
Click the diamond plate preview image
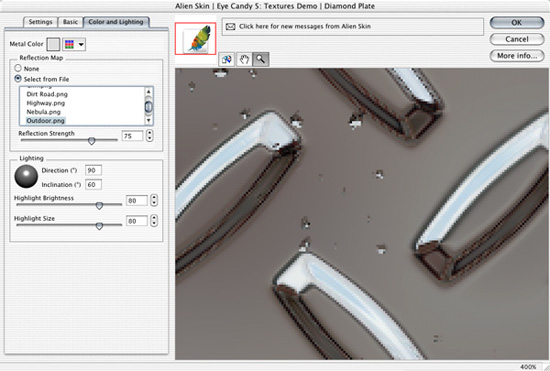(362, 214)
